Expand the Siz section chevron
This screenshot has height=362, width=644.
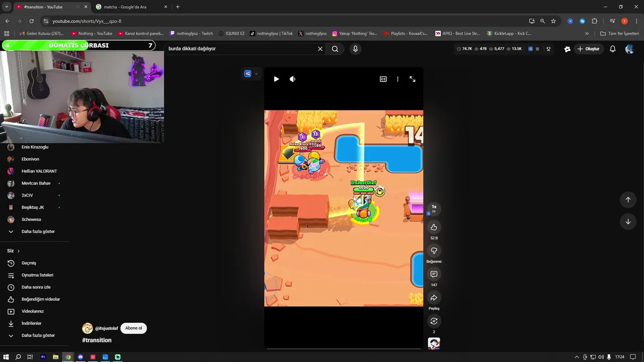[19, 251]
